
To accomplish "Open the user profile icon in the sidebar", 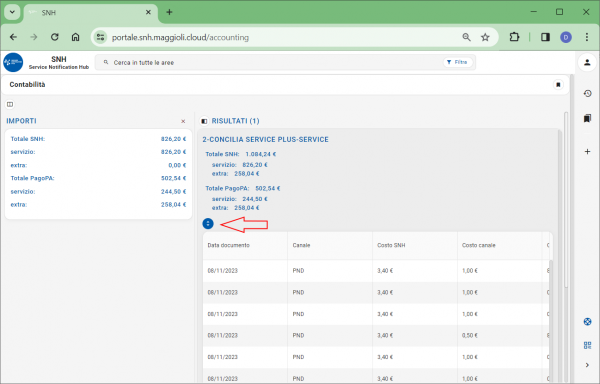I will click(587, 62).
